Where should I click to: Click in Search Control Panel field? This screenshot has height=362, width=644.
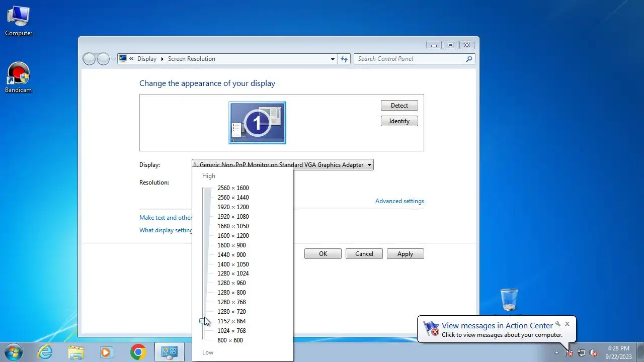pos(410,59)
